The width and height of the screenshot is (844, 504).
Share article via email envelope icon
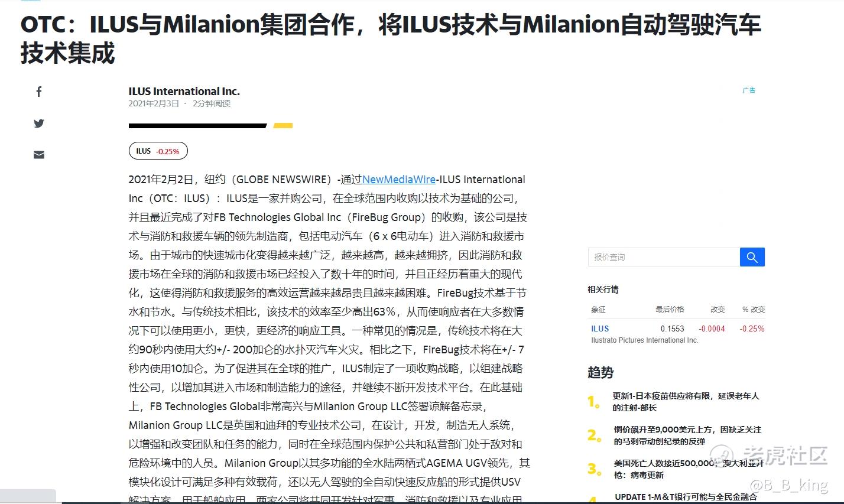(x=39, y=155)
